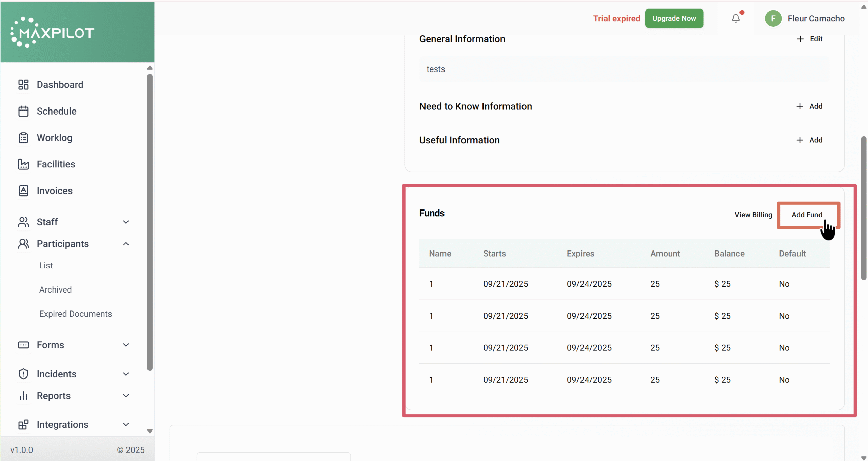This screenshot has height=461, width=868.
Task: Open Expired Documents submenu item
Action: point(75,314)
